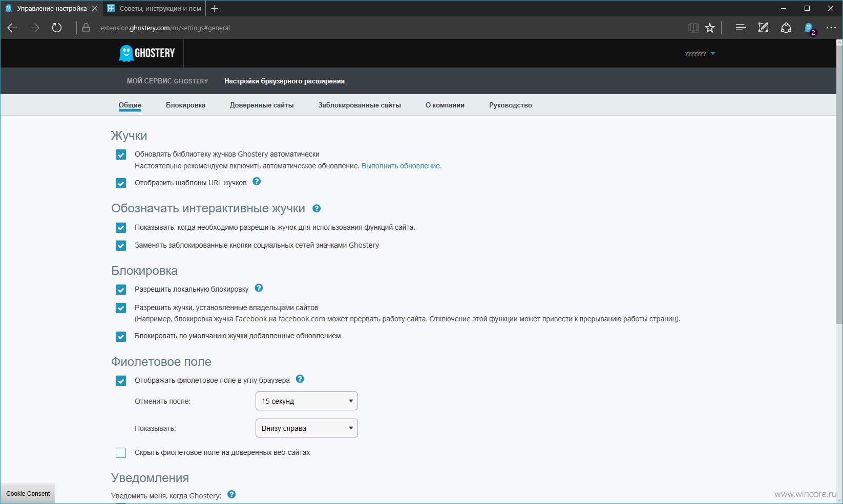Click the Отменить после: label

pyautogui.click(x=162, y=401)
